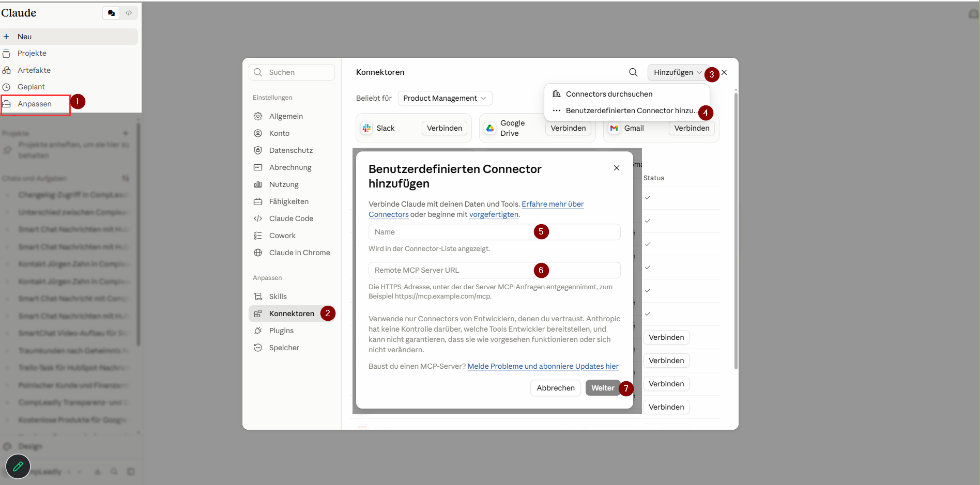Connect Gmail via Verbinden

tap(692, 128)
